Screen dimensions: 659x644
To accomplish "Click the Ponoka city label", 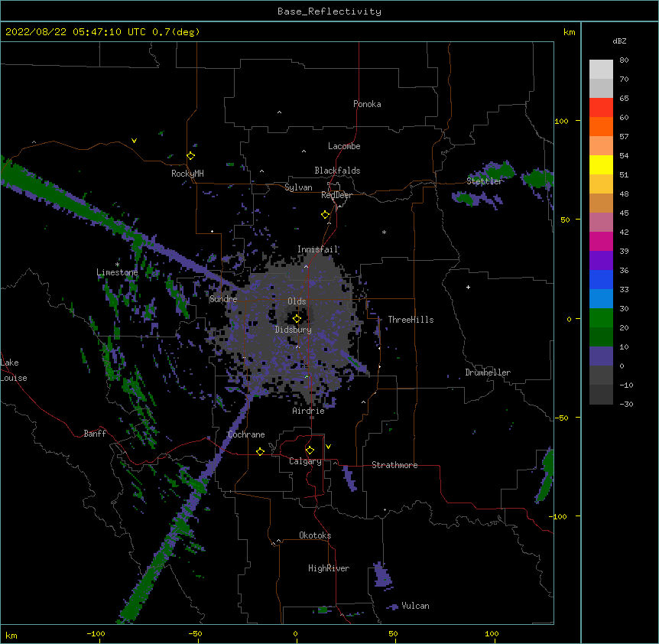I will tap(367, 104).
